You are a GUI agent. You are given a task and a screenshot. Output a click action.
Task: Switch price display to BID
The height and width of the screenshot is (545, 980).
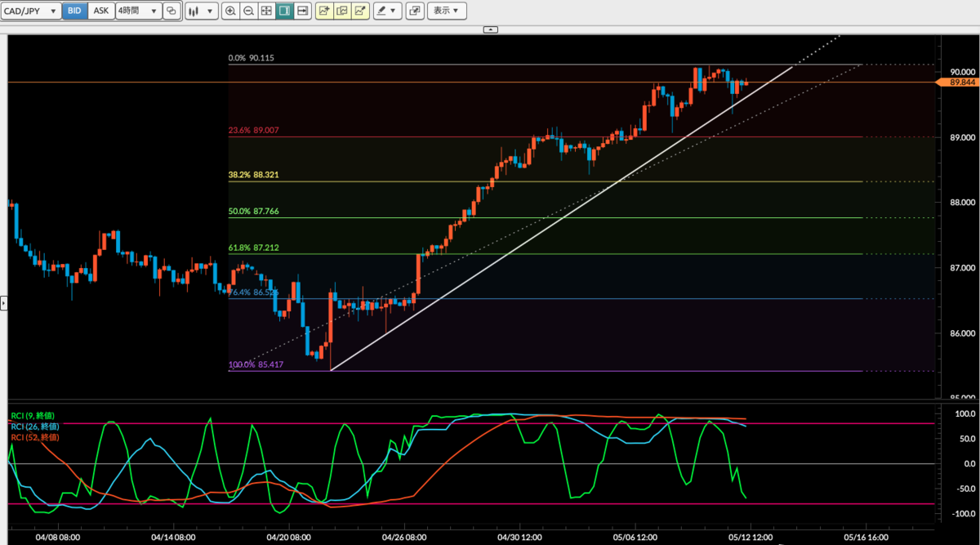[74, 11]
